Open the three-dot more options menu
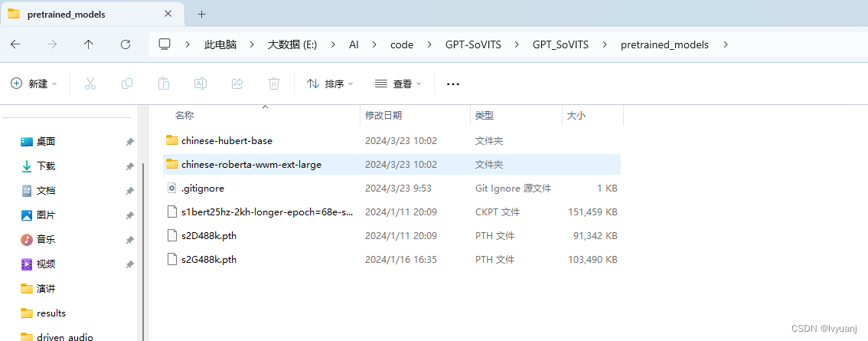Image resolution: width=868 pixels, height=341 pixels. tap(453, 84)
